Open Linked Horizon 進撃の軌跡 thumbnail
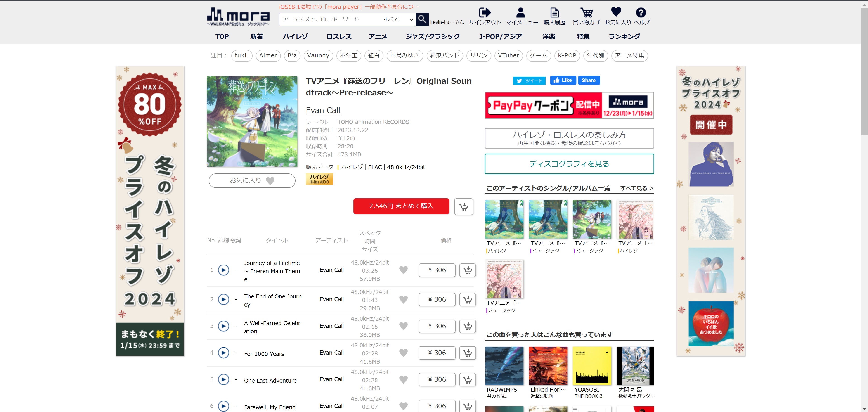This screenshot has width=868, height=412. (x=548, y=366)
